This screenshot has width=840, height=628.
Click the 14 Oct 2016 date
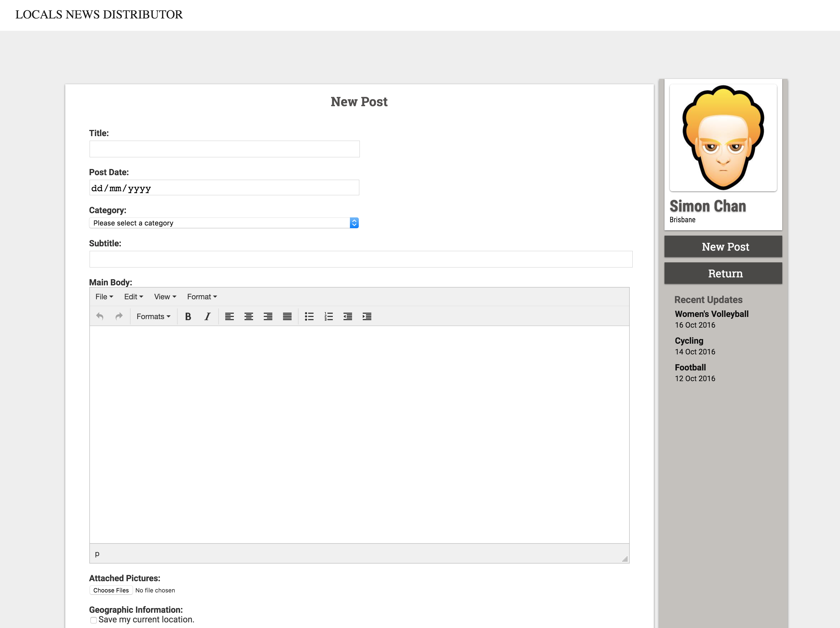click(x=695, y=352)
